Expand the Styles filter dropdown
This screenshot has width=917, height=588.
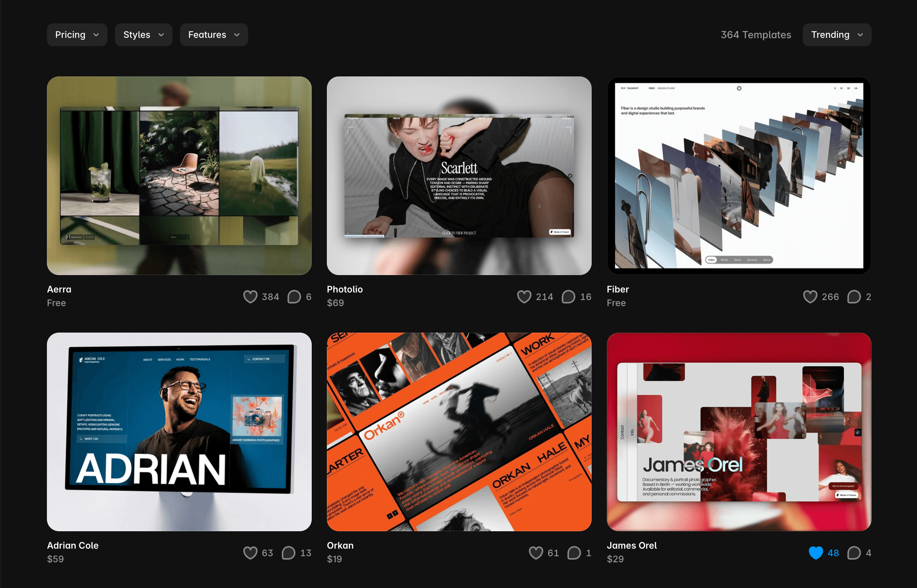143,35
